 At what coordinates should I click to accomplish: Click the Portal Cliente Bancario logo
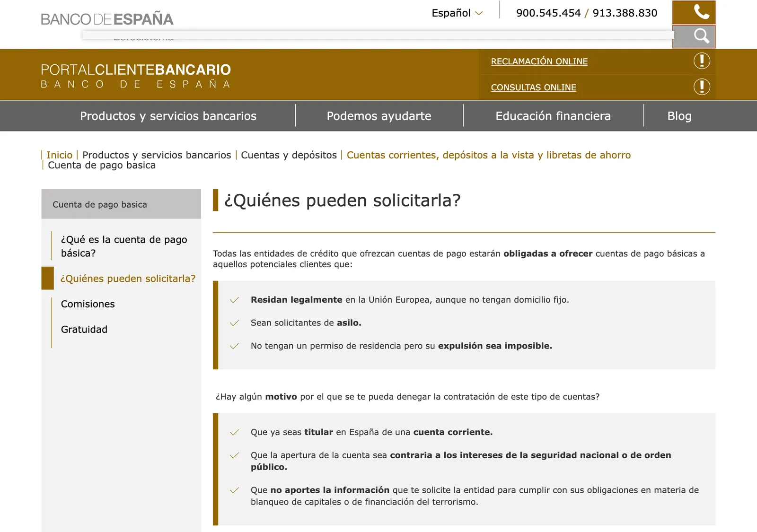point(136,76)
